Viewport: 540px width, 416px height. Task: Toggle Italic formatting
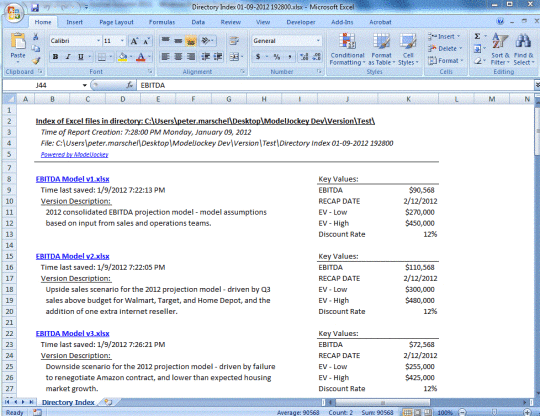coord(68,57)
